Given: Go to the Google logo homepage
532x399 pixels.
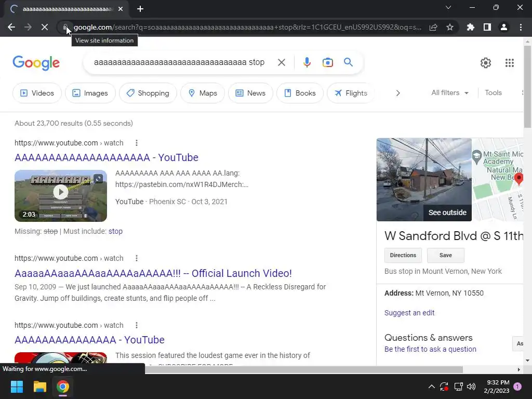Looking at the screenshot, I should coord(36,63).
